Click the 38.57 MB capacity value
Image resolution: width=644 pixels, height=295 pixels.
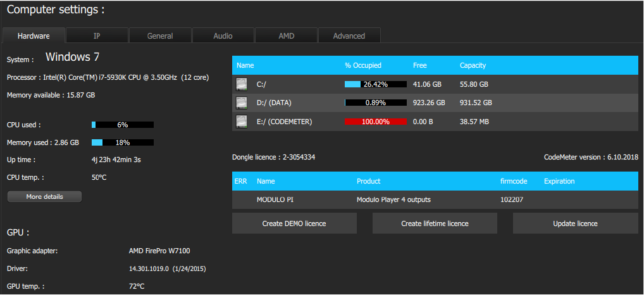click(x=474, y=122)
